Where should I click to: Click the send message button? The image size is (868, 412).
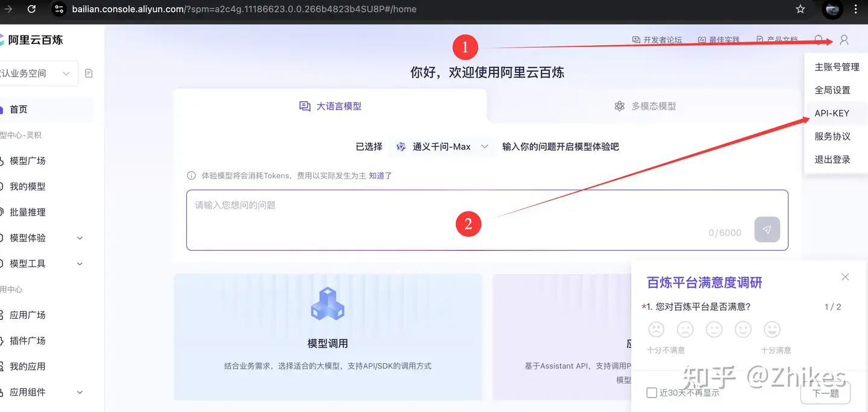(x=767, y=230)
